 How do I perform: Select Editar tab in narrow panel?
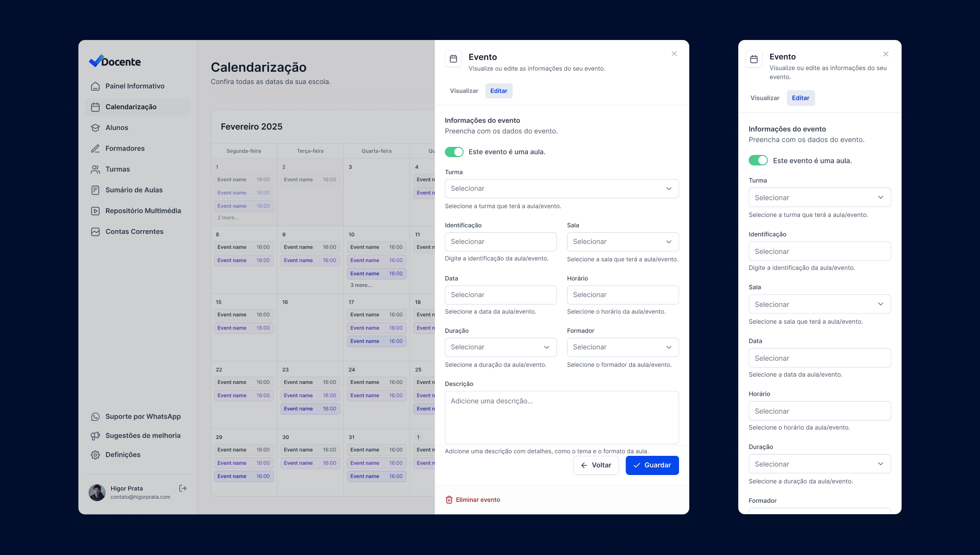tap(800, 98)
